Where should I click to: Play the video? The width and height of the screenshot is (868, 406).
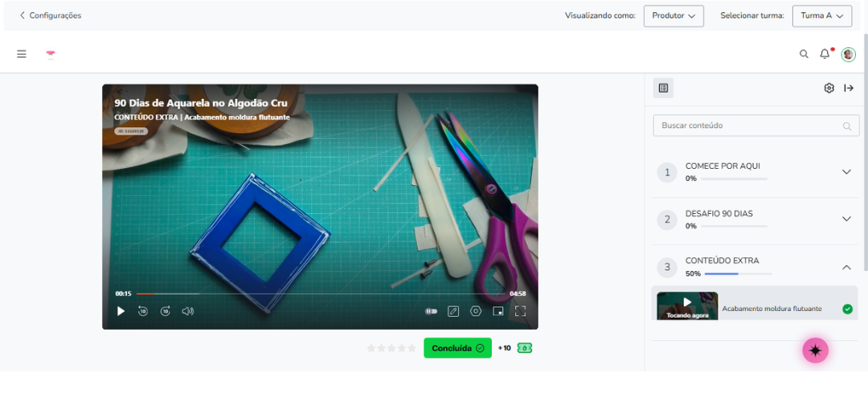(121, 311)
